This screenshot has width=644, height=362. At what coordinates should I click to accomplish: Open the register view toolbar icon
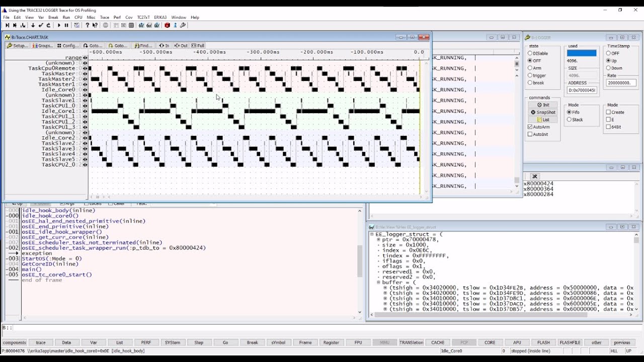124,25
